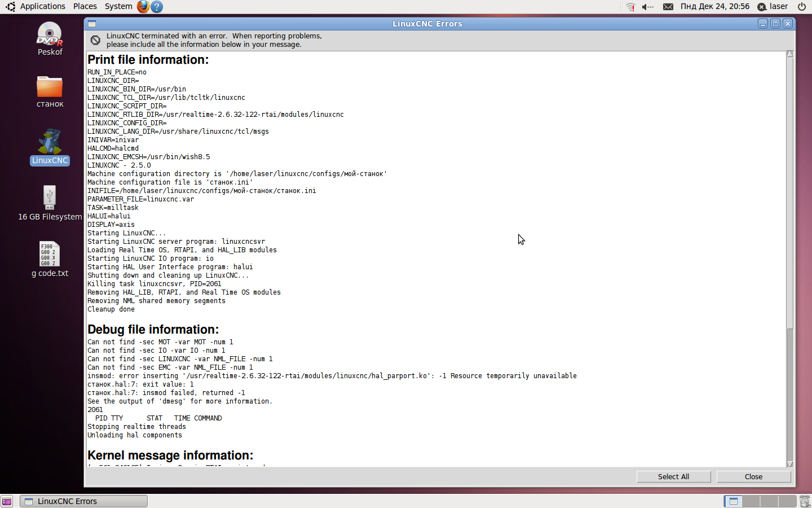Click the 'LINUXCNC - 2.5.0' version line
812x508 pixels.
(x=119, y=165)
